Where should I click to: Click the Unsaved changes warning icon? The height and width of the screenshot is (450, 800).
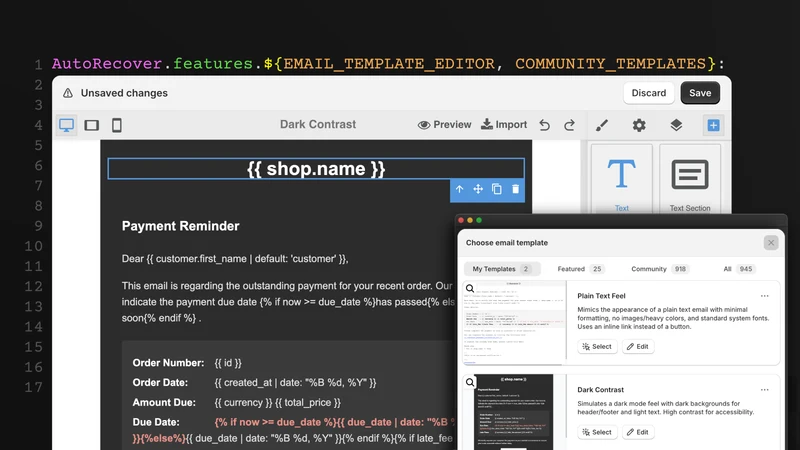pos(68,93)
